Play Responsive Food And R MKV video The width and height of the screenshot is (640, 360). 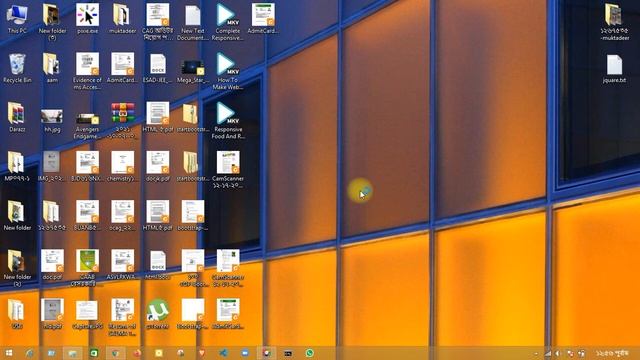tap(228, 121)
